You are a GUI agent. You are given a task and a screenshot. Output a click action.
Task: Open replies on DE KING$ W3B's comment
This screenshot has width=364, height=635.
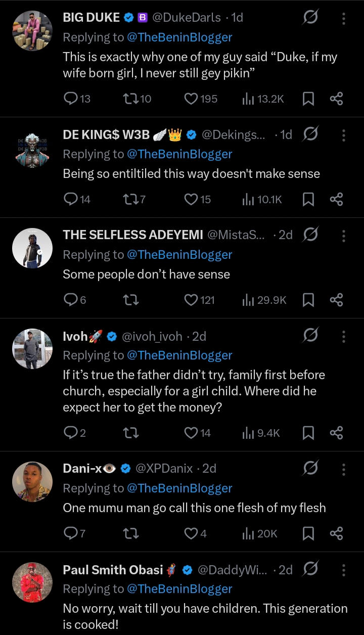point(70,199)
